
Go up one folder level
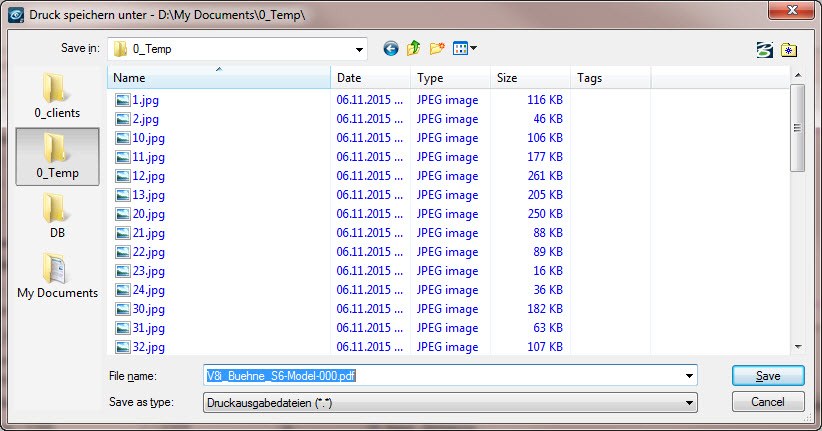click(x=414, y=48)
